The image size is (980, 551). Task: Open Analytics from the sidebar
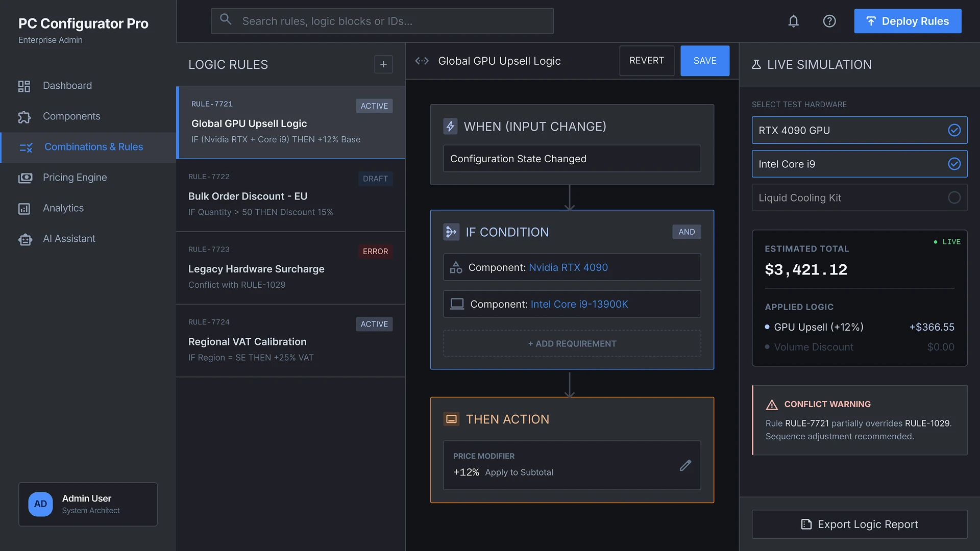(63, 208)
